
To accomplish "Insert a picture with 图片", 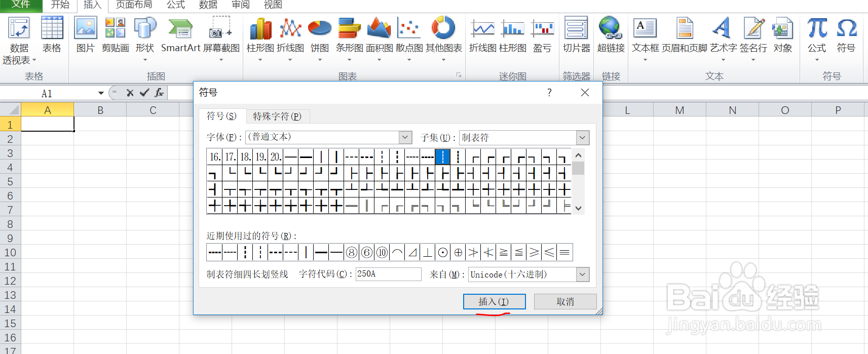I will point(86,34).
